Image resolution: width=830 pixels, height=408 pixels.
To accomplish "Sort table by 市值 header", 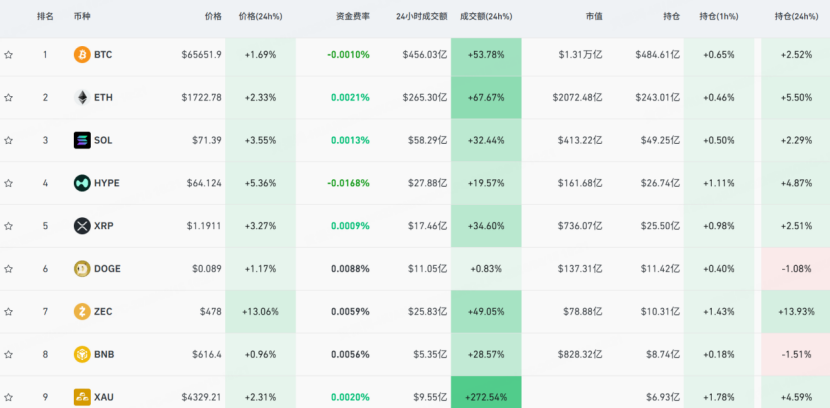I will [594, 16].
